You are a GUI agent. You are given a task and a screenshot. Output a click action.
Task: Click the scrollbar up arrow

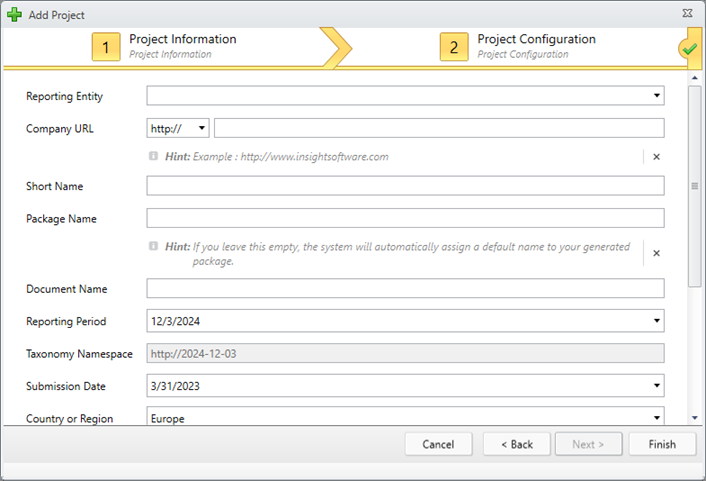[695, 78]
